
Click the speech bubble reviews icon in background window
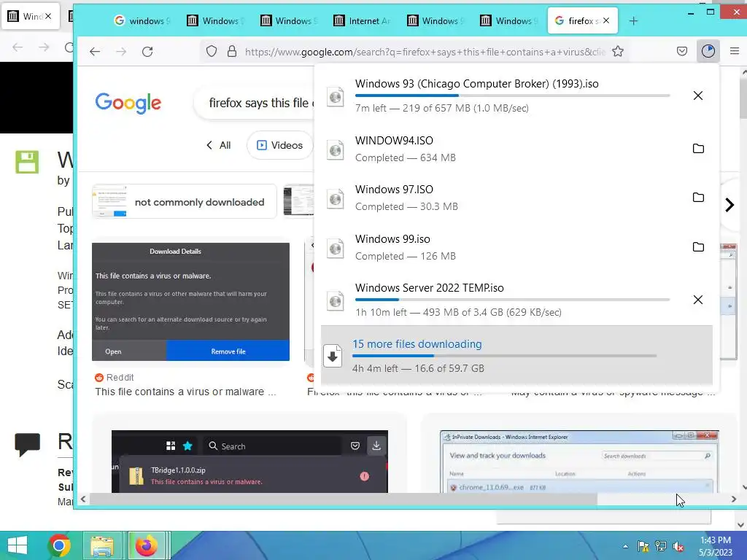pyautogui.click(x=28, y=444)
